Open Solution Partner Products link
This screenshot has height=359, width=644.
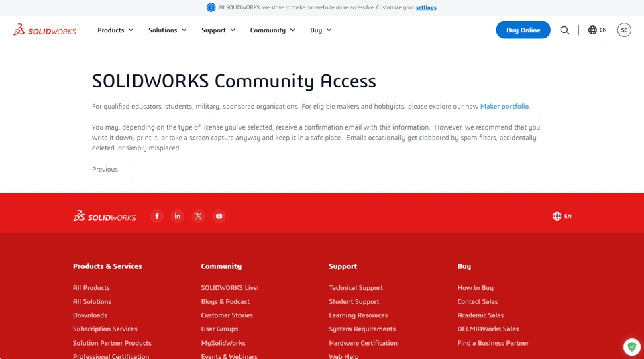[x=112, y=343]
